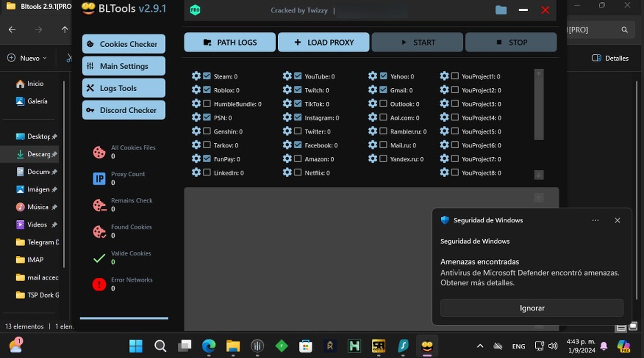This screenshot has height=358, width=644.
Task: Click the gear icon beside Instagram
Action: (287, 117)
